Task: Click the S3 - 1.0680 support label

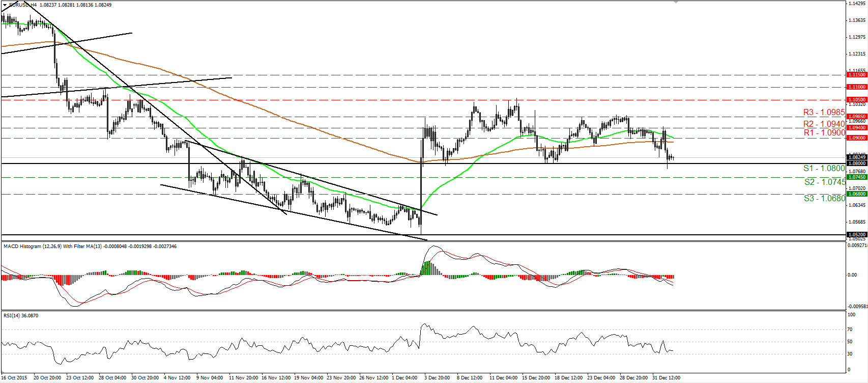Action: (x=824, y=198)
